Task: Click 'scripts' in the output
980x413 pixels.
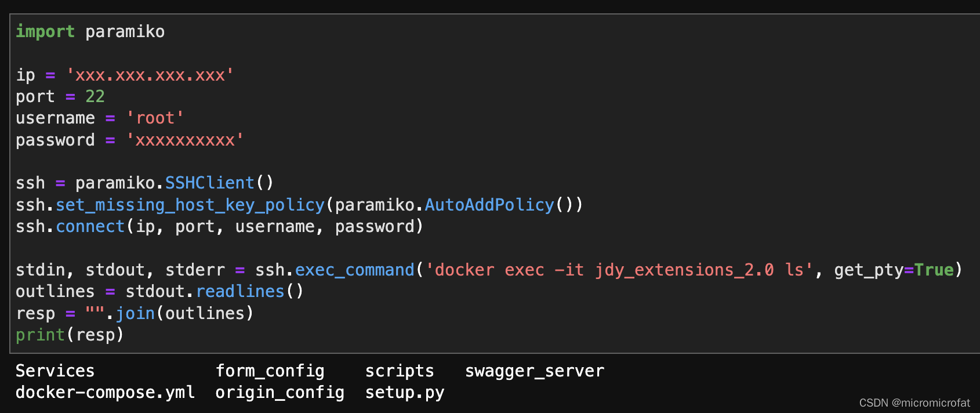Action: point(400,371)
